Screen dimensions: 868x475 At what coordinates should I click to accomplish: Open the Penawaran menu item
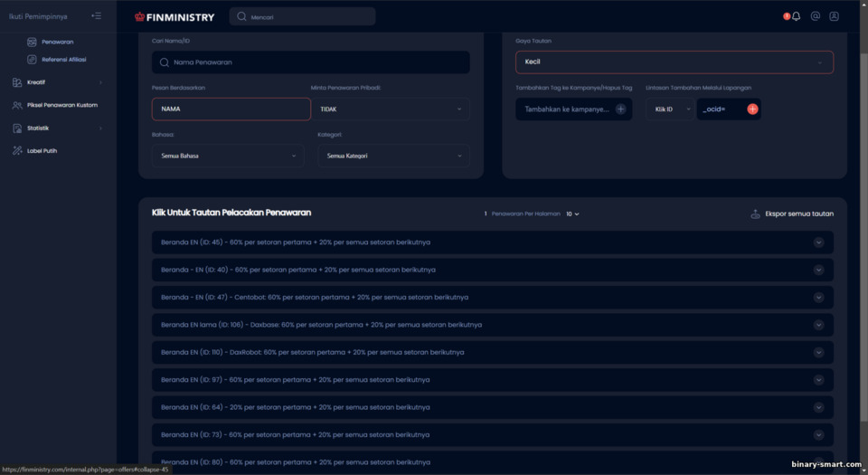[x=58, y=43]
